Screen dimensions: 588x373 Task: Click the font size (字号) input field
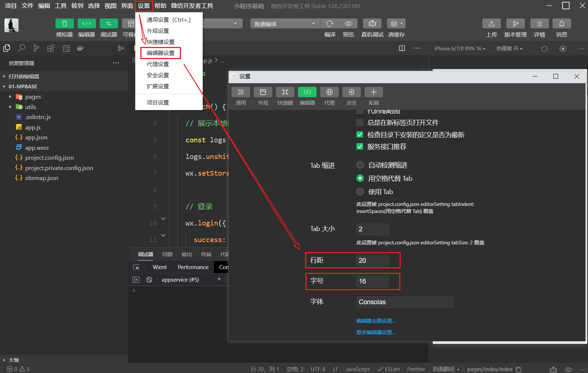[x=372, y=281]
